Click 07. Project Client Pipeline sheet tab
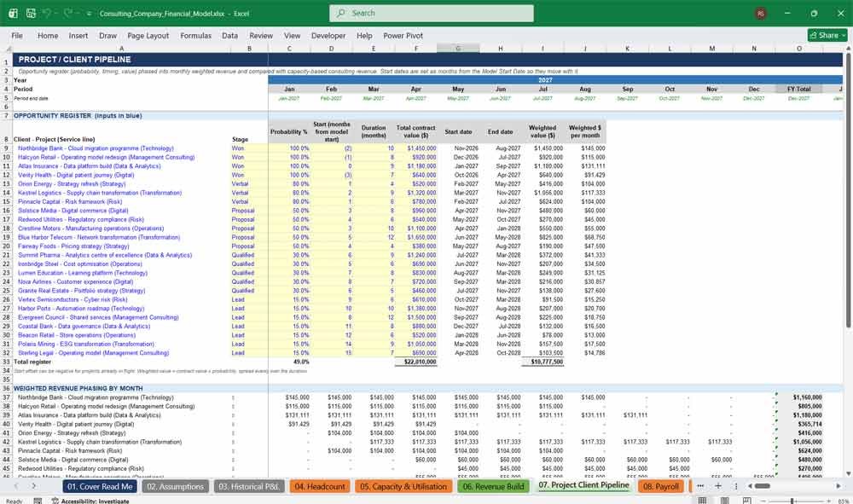 click(583, 485)
